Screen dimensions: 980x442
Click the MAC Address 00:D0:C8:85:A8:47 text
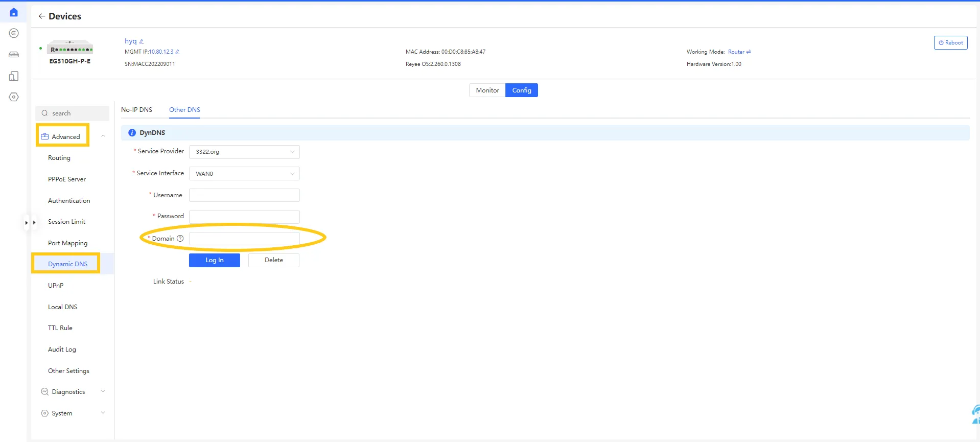click(x=446, y=52)
